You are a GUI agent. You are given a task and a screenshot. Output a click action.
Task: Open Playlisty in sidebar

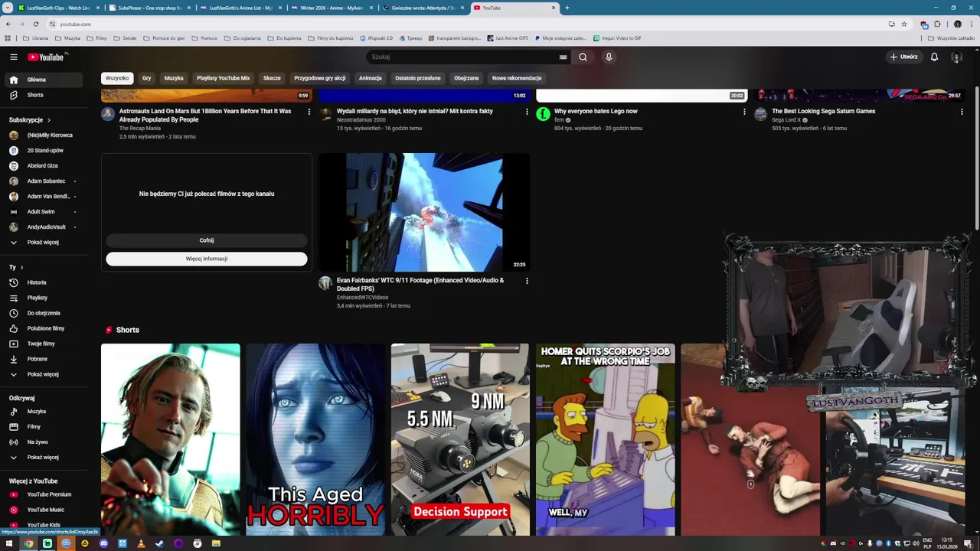pyautogui.click(x=44, y=298)
